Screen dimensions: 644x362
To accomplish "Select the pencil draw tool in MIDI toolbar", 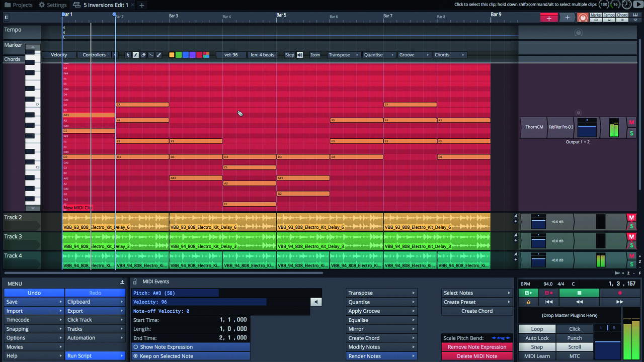I will point(135,55).
